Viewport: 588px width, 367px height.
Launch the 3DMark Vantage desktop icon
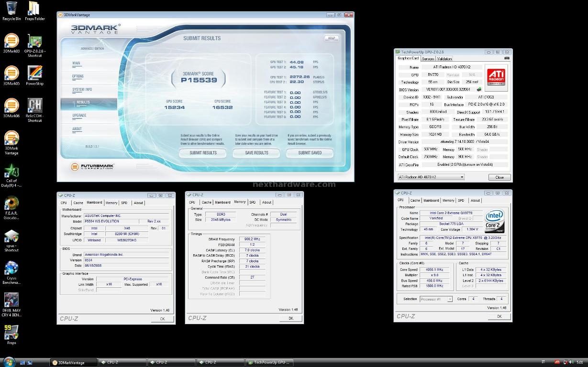(x=11, y=143)
